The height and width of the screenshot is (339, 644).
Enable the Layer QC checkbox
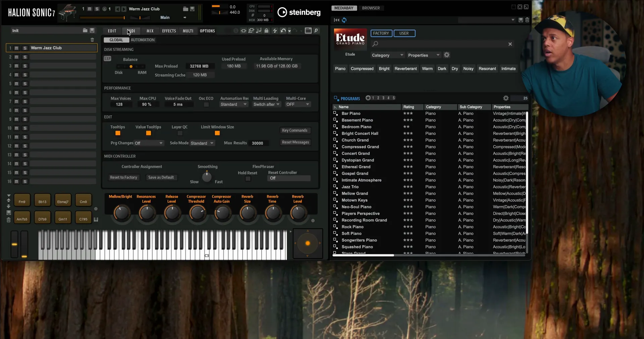coord(180,133)
